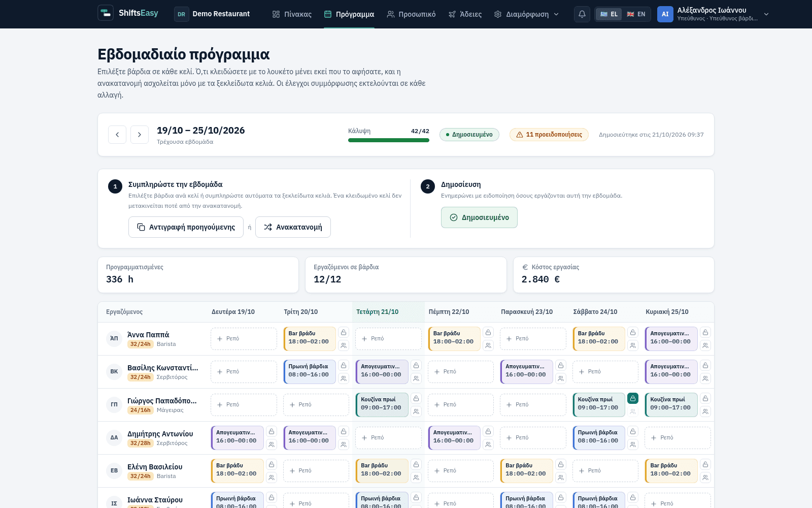The image size is (812, 508).
Task: Click people icon on Άννα Παππά's Thursday shift
Action: (488, 345)
